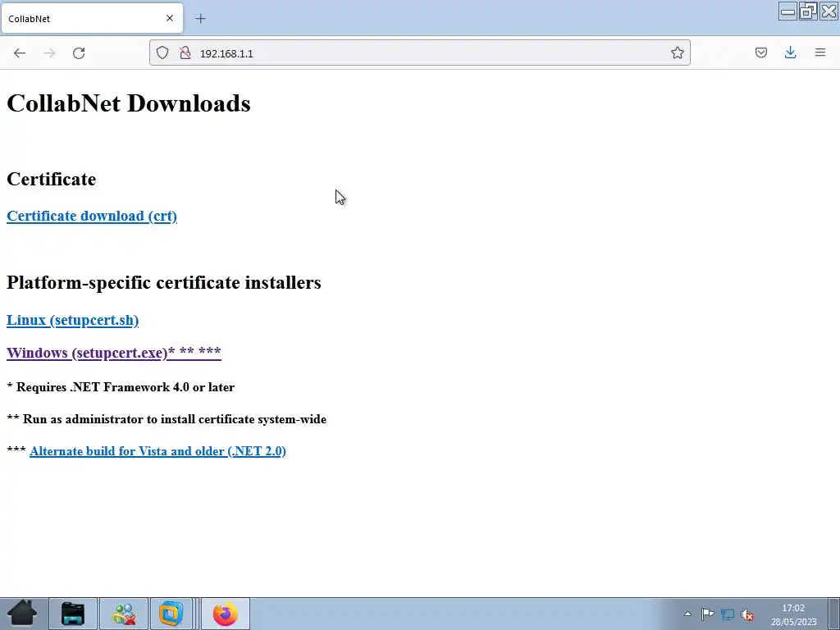Screen dimensions: 840x630
Task: Open the Firefox downloads panel
Action: [790, 52]
